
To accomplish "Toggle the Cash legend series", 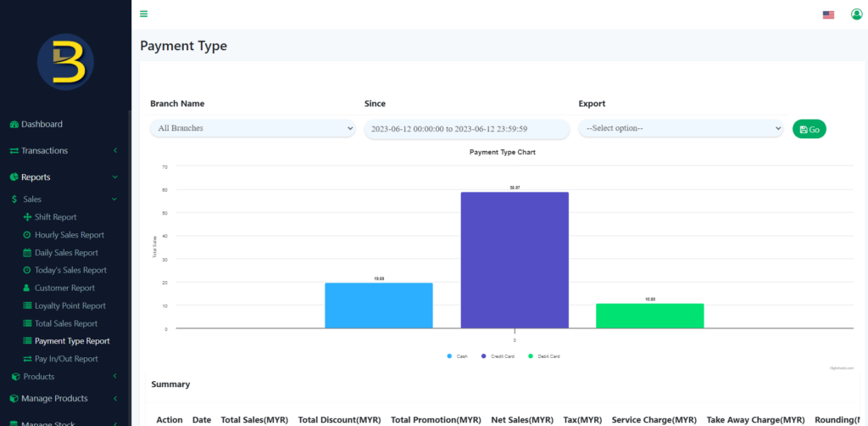I will [459, 356].
